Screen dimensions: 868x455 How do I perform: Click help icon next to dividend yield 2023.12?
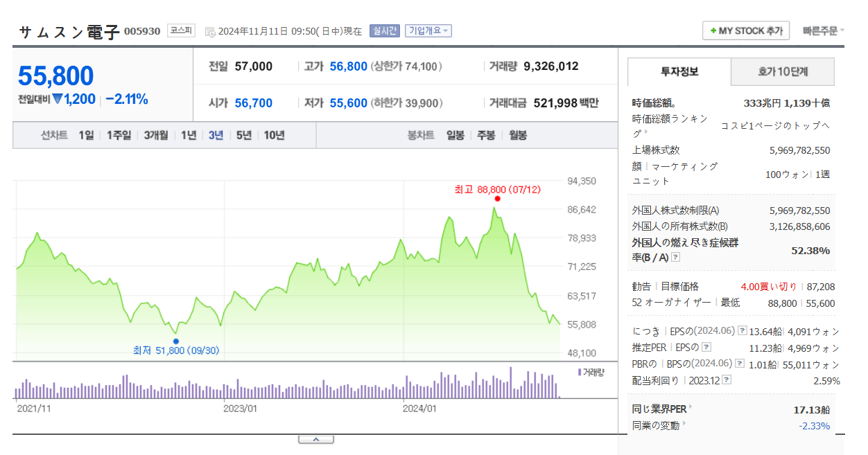click(x=726, y=380)
